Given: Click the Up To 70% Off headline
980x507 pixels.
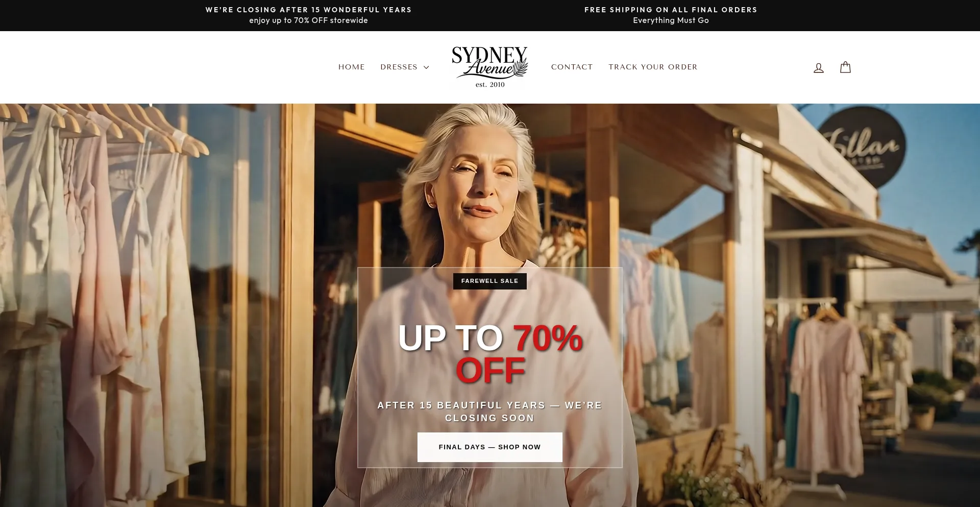Looking at the screenshot, I should click(490, 353).
